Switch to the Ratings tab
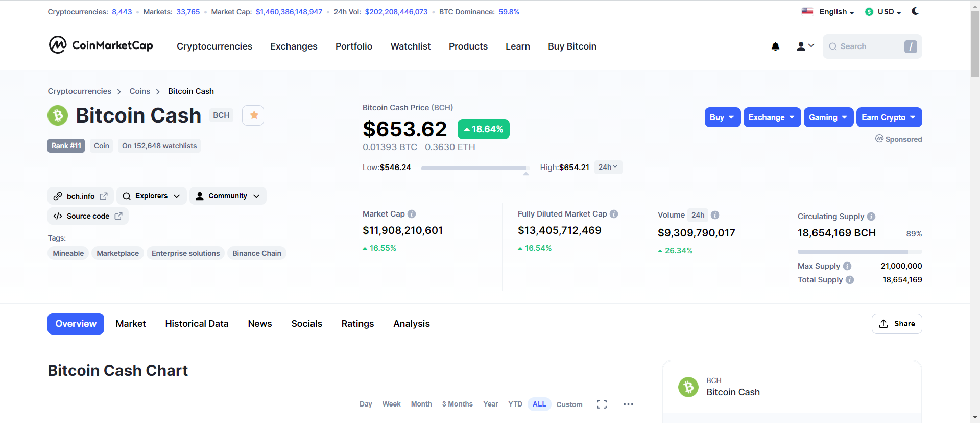The height and width of the screenshot is (430, 980). (x=357, y=324)
